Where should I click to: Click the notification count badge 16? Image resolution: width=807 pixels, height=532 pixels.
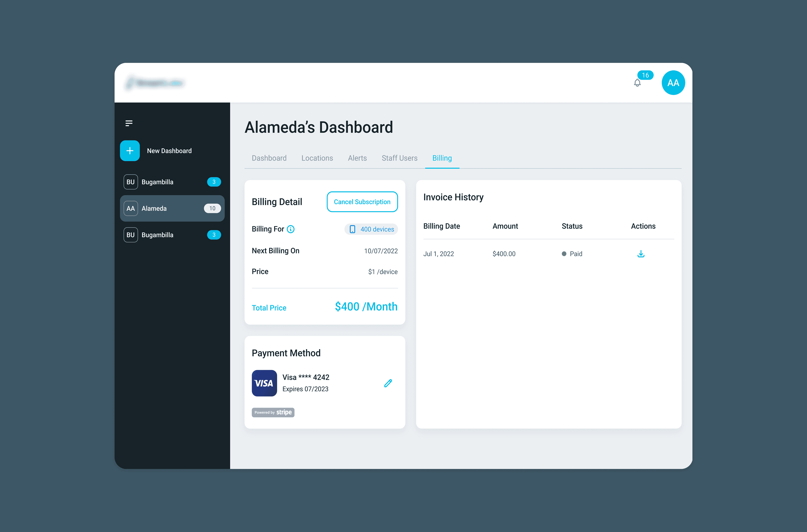pos(645,75)
